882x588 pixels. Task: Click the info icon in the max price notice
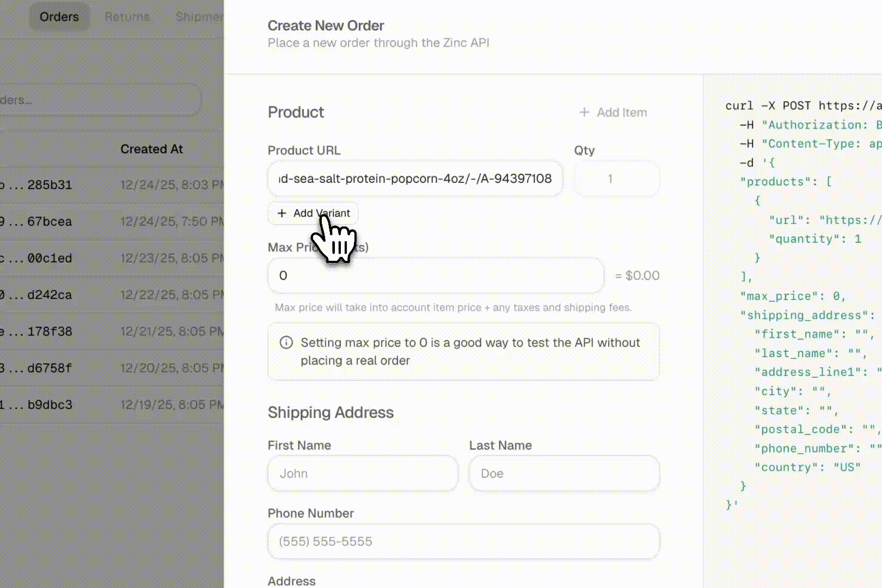pyautogui.click(x=285, y=343)
